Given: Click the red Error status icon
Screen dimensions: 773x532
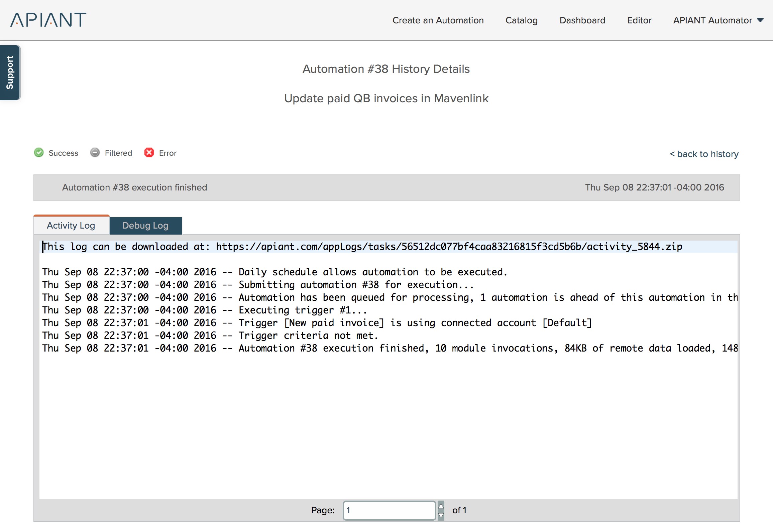Looking at the screenshot, I should [149, 152].
